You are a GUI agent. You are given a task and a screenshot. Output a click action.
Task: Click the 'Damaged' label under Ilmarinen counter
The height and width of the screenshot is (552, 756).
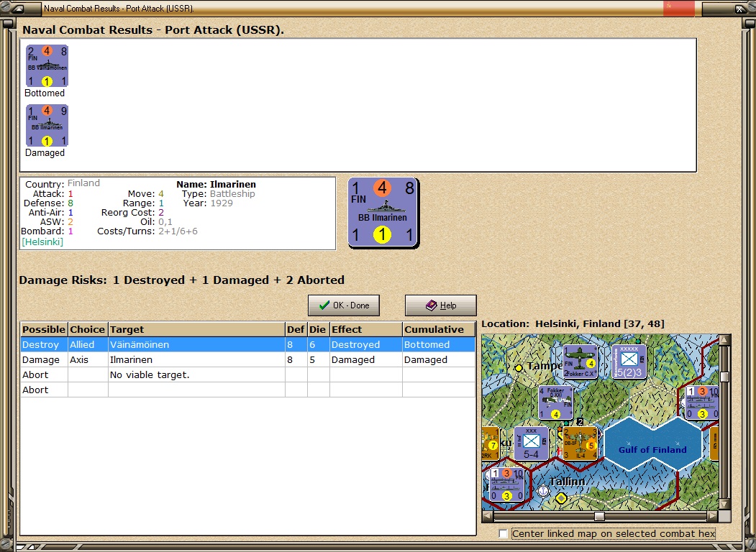pos(45,152)
